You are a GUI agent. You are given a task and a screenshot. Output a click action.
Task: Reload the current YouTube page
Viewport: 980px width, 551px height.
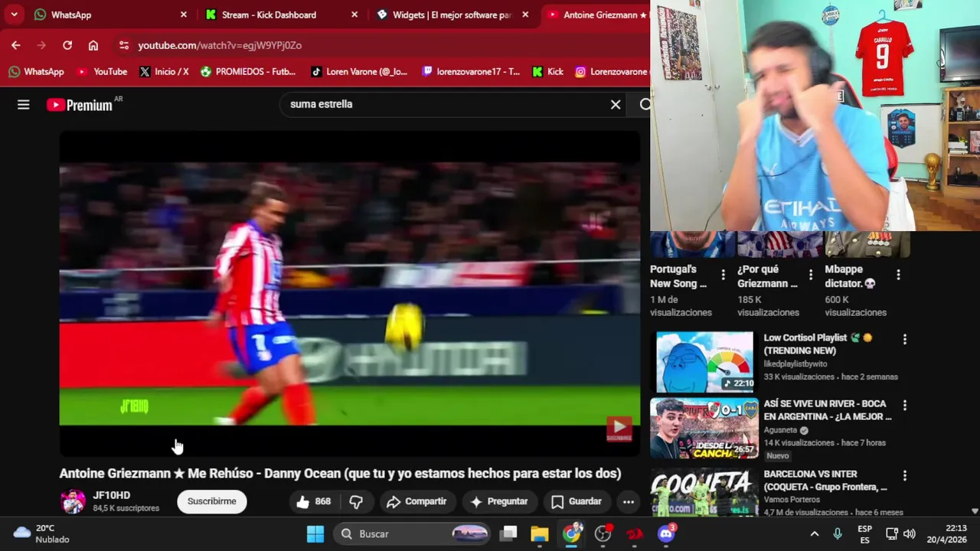67,45
